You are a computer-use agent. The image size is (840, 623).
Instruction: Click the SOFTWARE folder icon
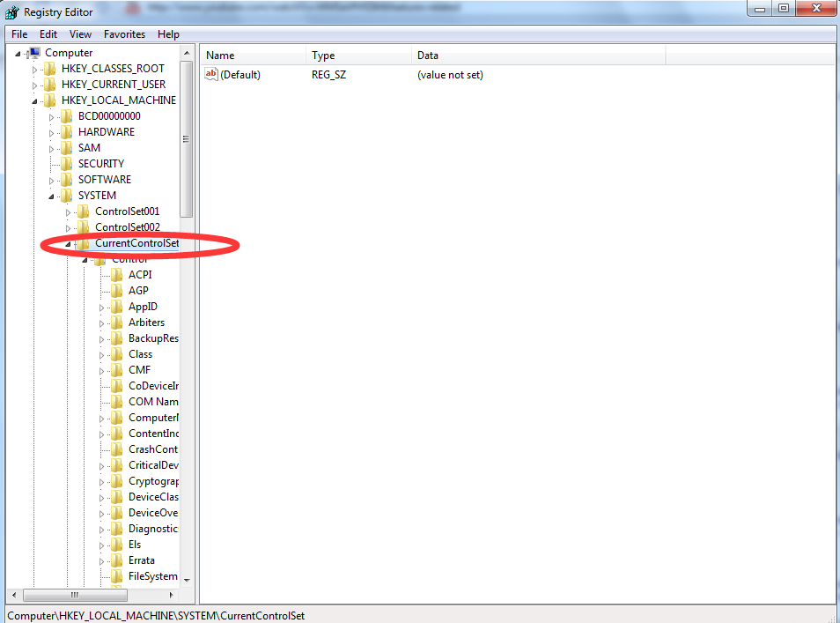[x=66, y=180]
